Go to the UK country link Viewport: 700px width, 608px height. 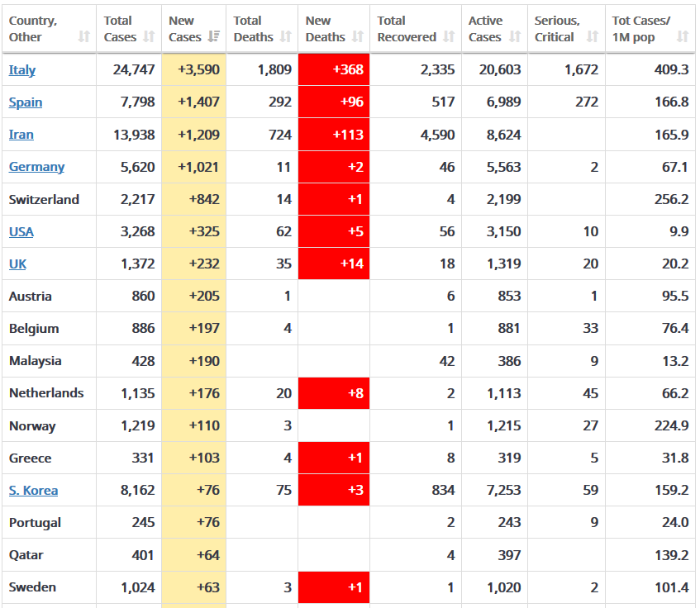click(17, 264)
